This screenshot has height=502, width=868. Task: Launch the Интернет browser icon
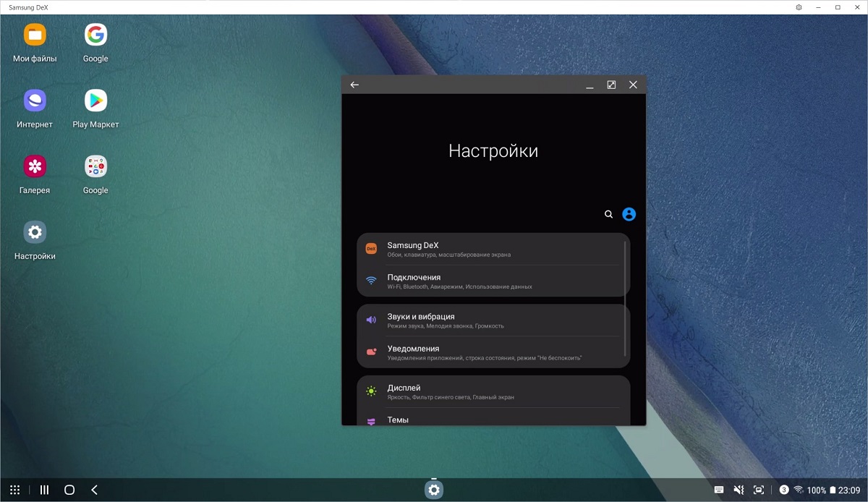(35, 101)
